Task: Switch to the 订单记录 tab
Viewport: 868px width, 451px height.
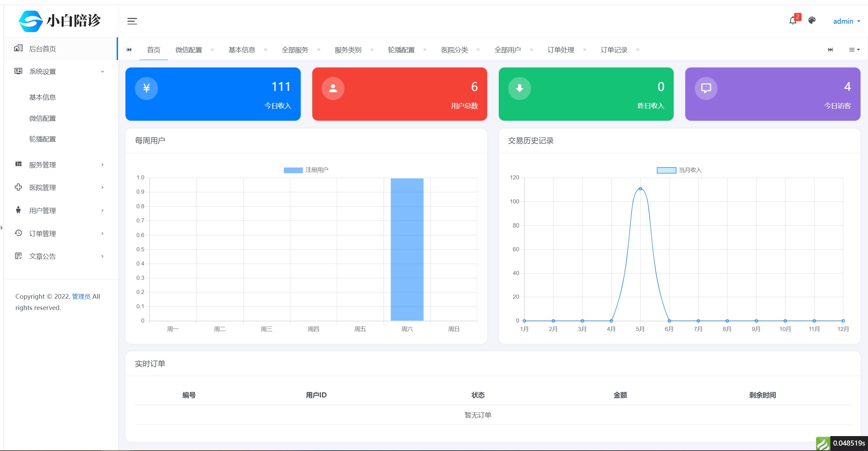Action: [x=614, y=50]
